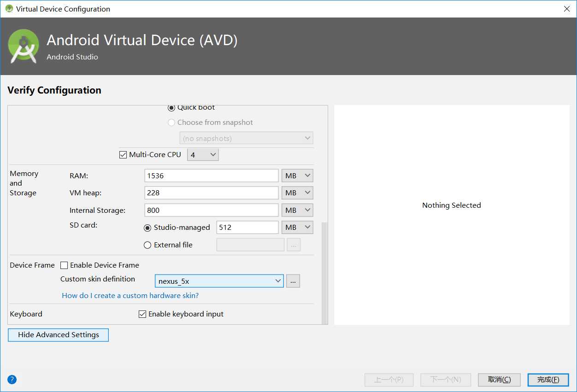This screenshot has width=577, height=392.
Task: Open the custom hardware skin help link
Action: pos(130,296)
